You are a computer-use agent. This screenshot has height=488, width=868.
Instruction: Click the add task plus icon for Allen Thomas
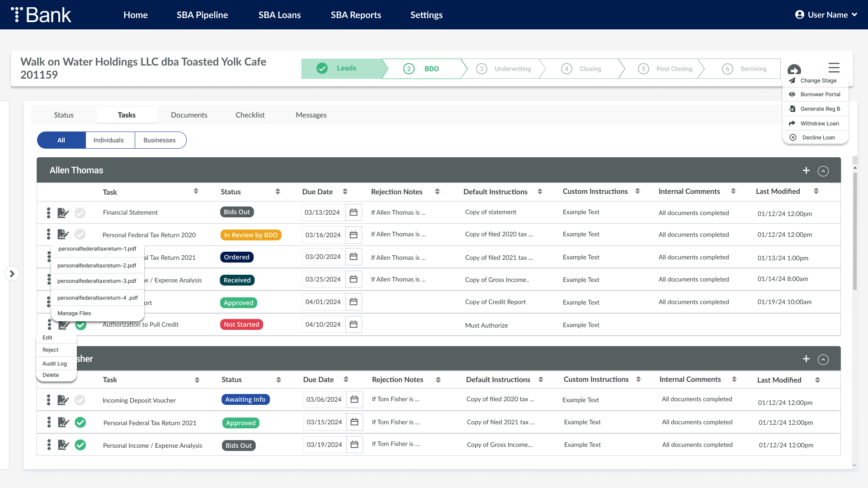(806, 170)
